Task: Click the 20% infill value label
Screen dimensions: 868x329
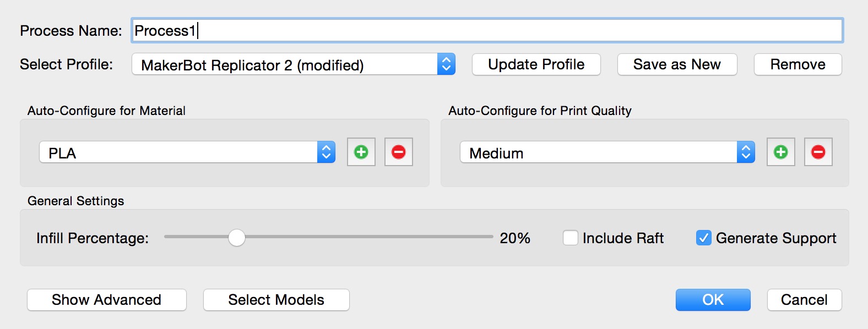Action: 514,238
